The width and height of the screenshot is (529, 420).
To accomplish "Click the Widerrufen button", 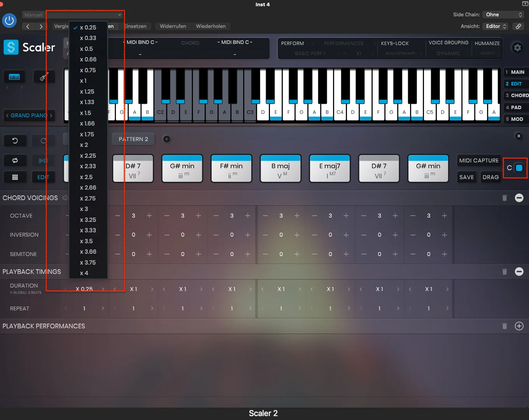I will pos(173,26).
